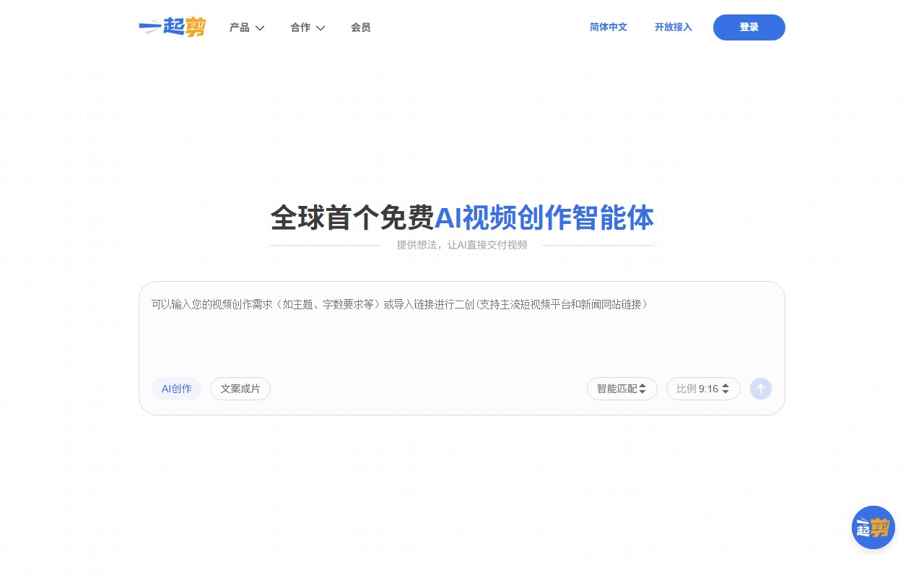Image resolution: width=924 pixels, height=578 pixels.
Task: Click the up/down arrows inside 比例 9:16 control
Action: [x=725, y=389]
